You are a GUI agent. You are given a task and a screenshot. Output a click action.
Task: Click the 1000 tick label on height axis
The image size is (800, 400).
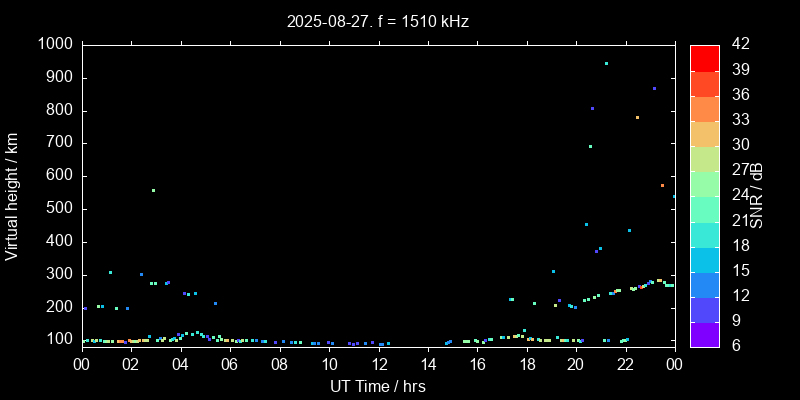[x=54, y=44]
